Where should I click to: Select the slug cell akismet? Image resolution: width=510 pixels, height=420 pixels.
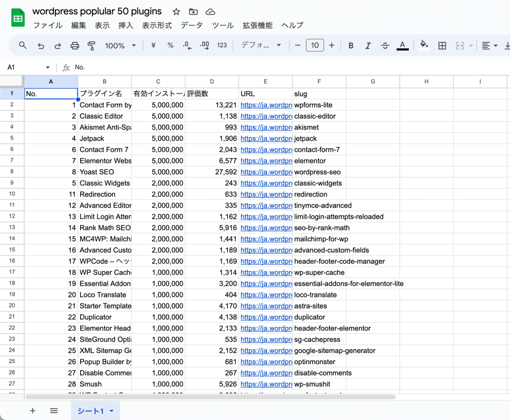[319, 127]
